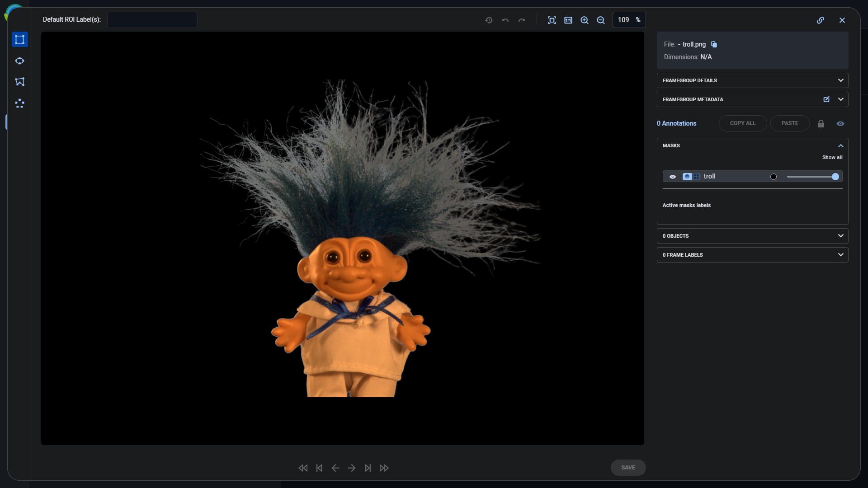868x488 pixels.
Task: Toggle visibility of the troll mask
Action: coord(673,177)
